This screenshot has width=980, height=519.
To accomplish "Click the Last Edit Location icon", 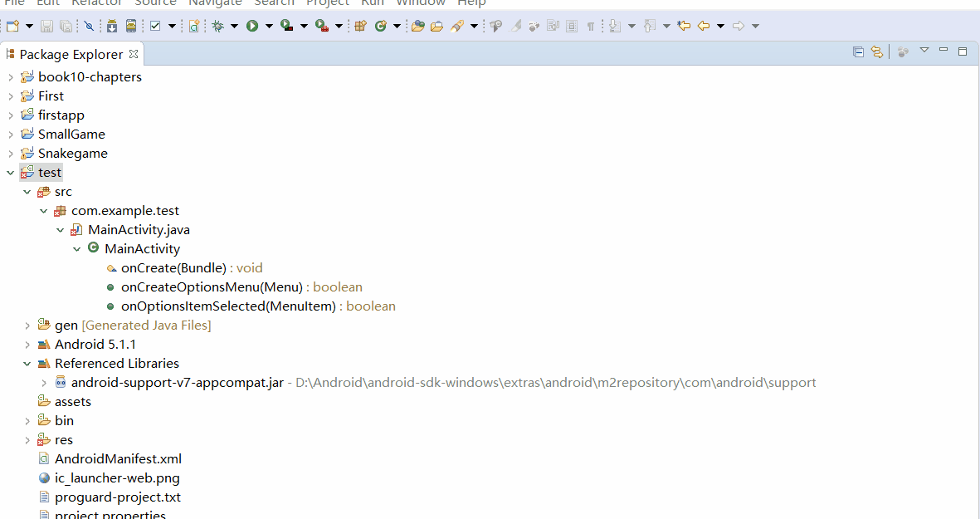I will click(x=685, y=27).
